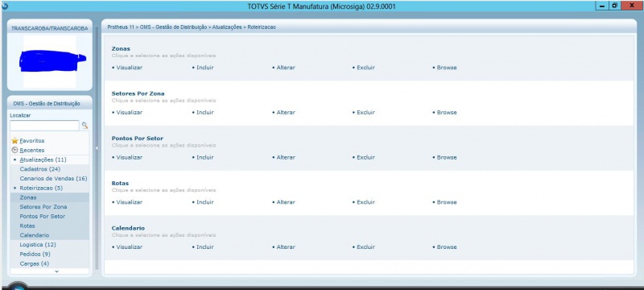Expand menu list with bottom down chevron
644x290 pixels.
[x=56, y=271]
